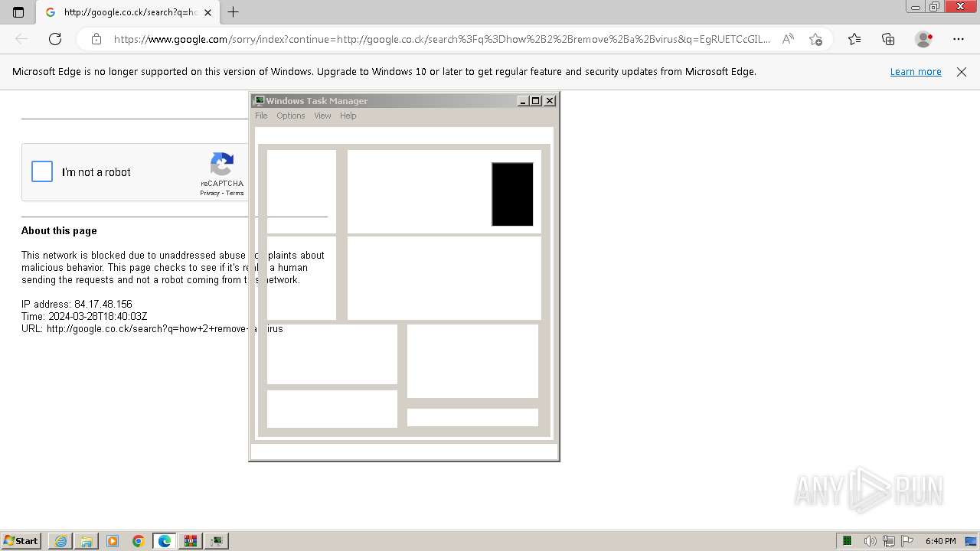Focus the Edge address bar URL
980x551 pixels.
(442, 39)
